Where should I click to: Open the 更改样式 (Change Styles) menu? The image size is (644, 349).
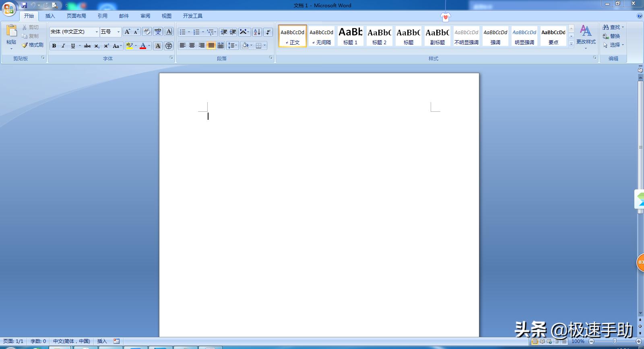point(586,36)
